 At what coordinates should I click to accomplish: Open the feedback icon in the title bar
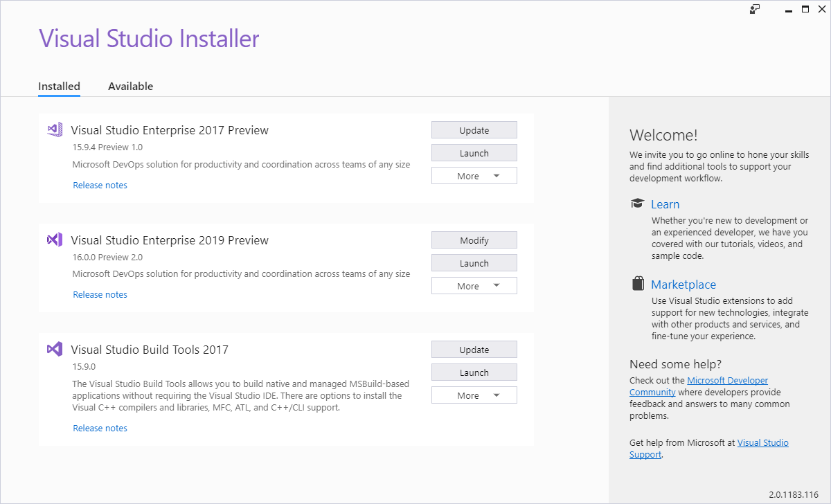click(754, 10)
